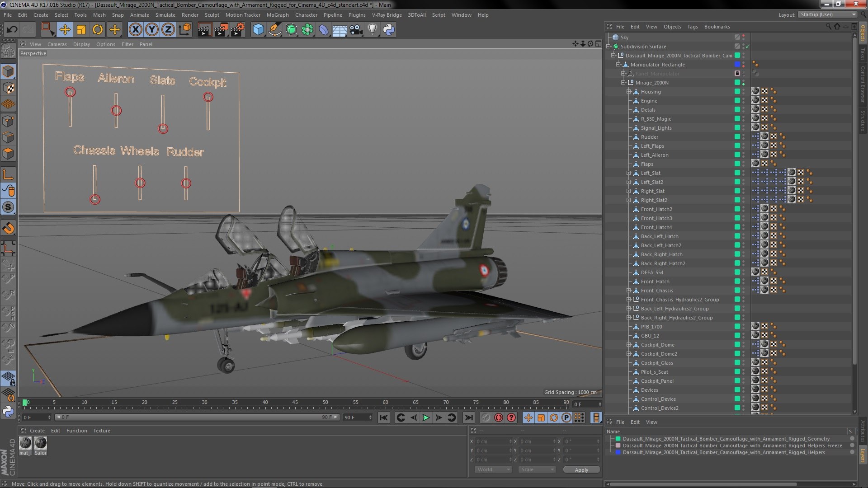Toggle Z axis lock
Viewport: 868px width, 488px height.
tap(168, 30)
